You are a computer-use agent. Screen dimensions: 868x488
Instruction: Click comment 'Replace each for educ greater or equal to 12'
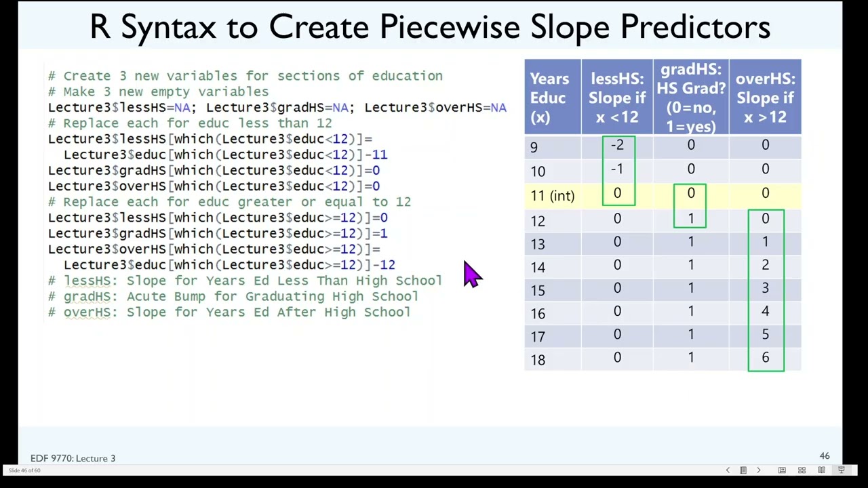[x=229, y=202]
